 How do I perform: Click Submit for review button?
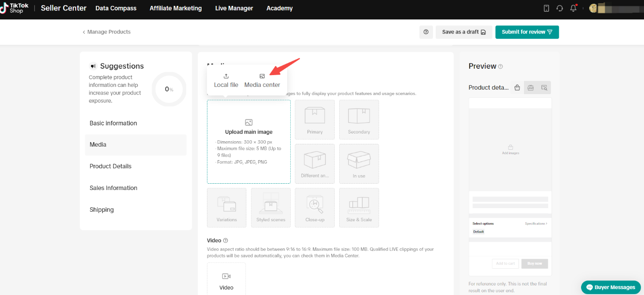pos(527,32)
